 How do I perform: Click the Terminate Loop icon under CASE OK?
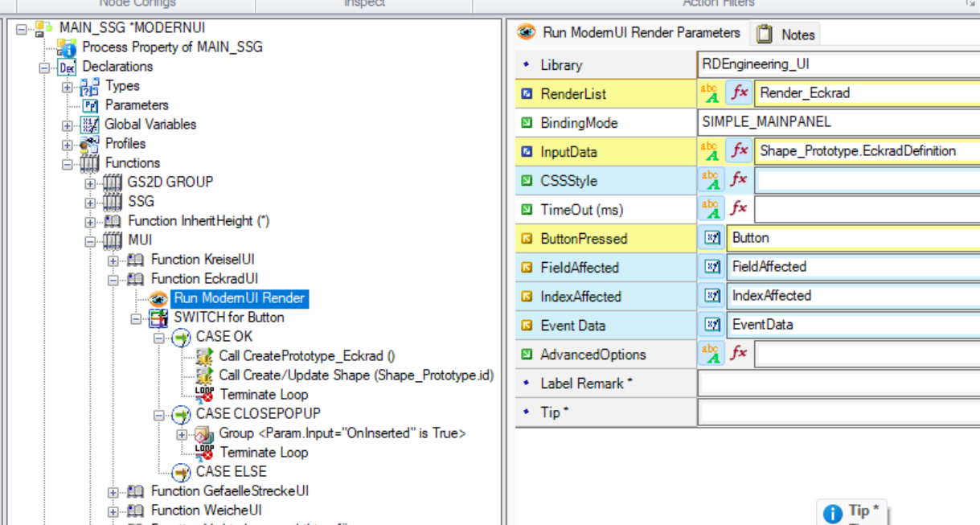click(x=204, y=395)
